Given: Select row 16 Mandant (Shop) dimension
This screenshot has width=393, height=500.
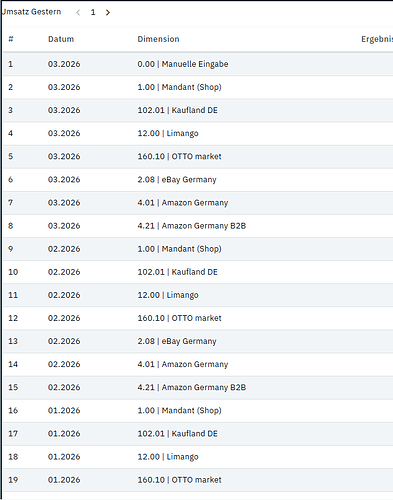Looking at the screenshot, I should pos(180,411).
